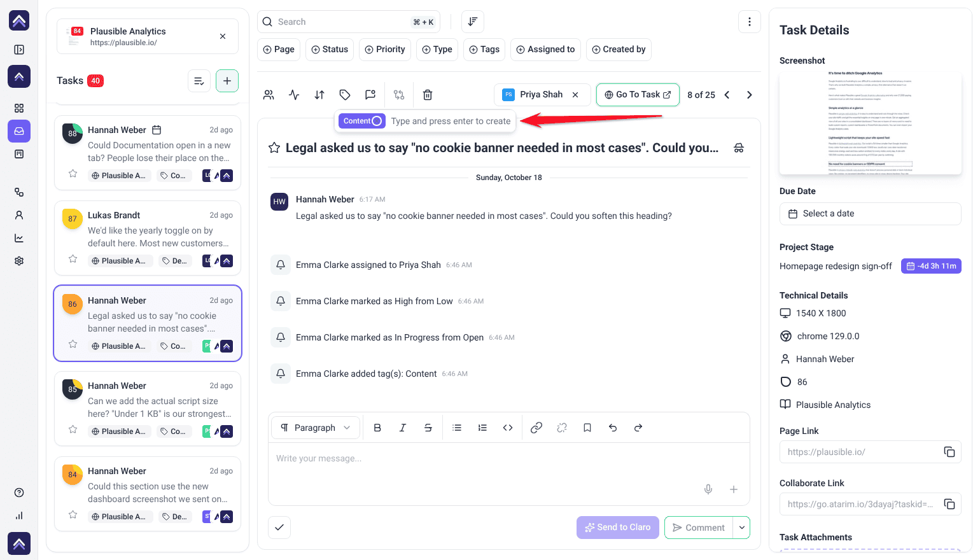980x560 pixels.
Task: Open the task list filter icon
Action: [x=199, y=81]
